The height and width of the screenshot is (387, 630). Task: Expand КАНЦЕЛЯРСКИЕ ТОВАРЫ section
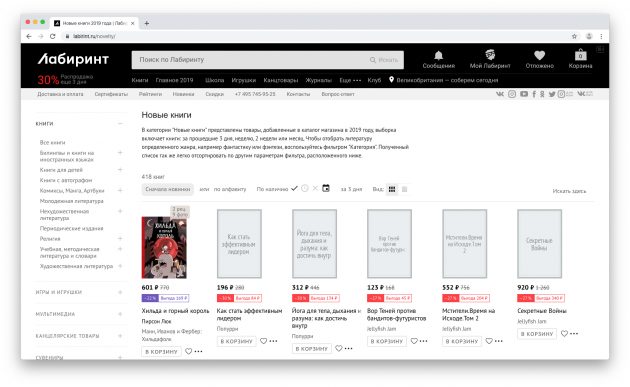pyautogui.click(x=120, y=336)
